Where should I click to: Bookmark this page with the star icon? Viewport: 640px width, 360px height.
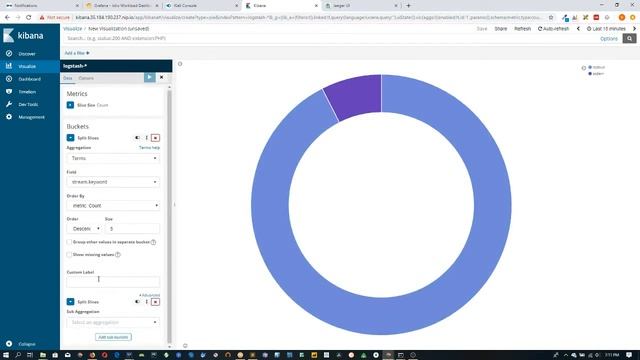point(551,18)
